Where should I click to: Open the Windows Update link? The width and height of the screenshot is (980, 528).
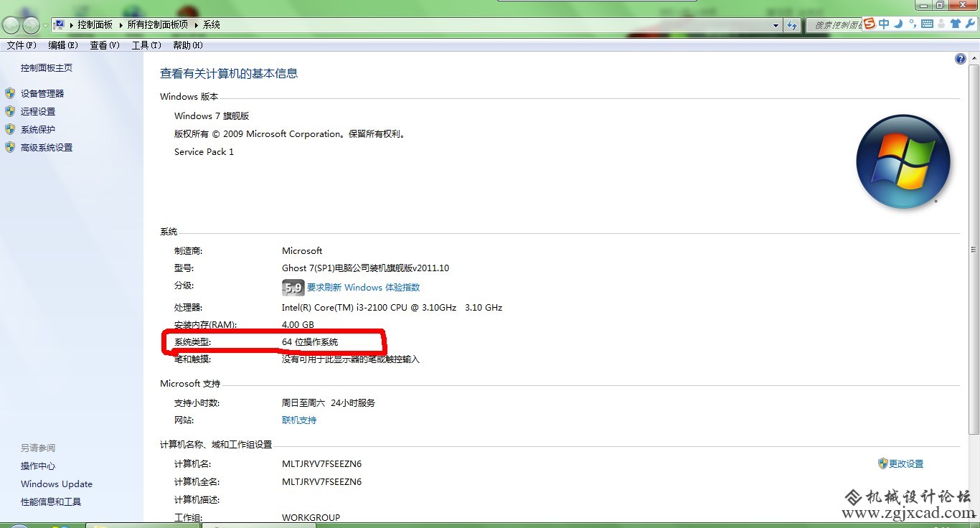point(57,484)
